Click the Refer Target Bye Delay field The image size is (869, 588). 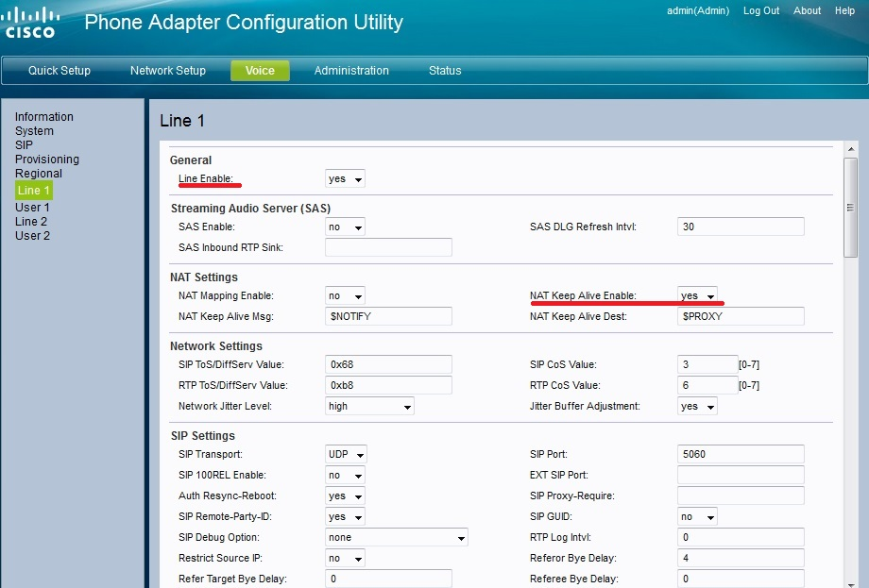point(388,580)
